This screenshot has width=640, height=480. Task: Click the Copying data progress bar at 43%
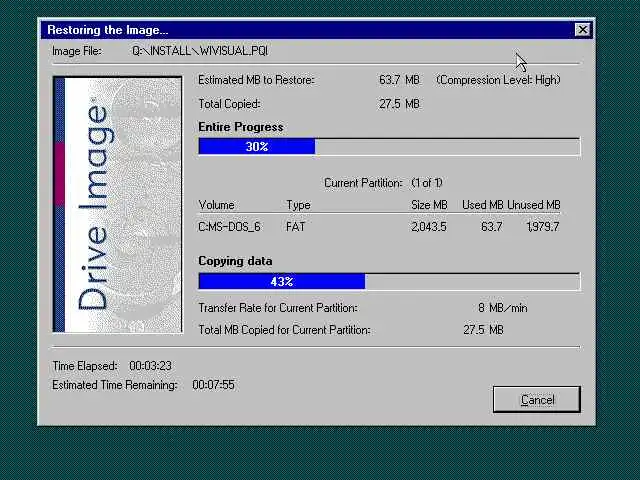click(389, 282)
